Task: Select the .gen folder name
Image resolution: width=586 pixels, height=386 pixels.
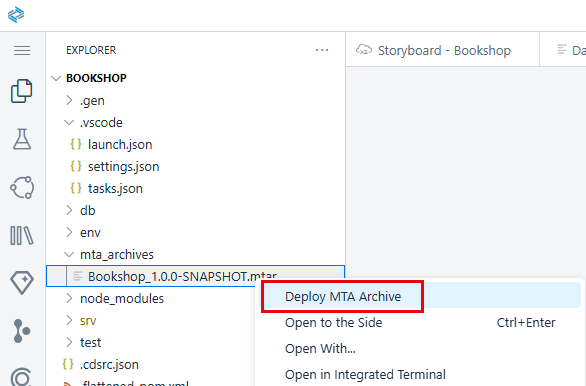Action: point(92,101)
